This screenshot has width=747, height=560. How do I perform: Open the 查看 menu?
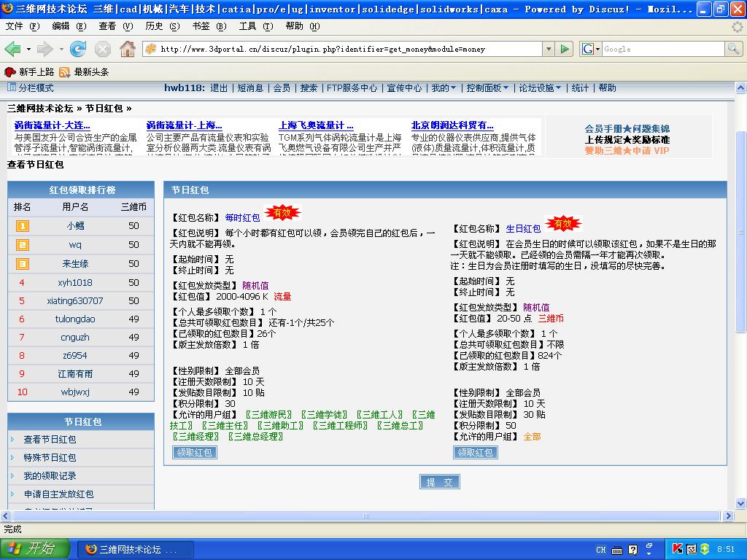[116, 26]
